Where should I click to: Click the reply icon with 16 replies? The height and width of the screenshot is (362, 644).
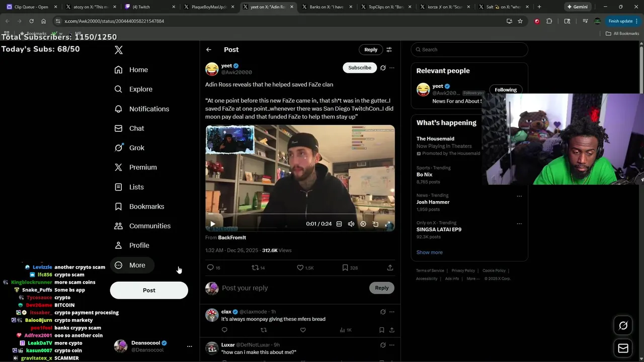(214, 267)
